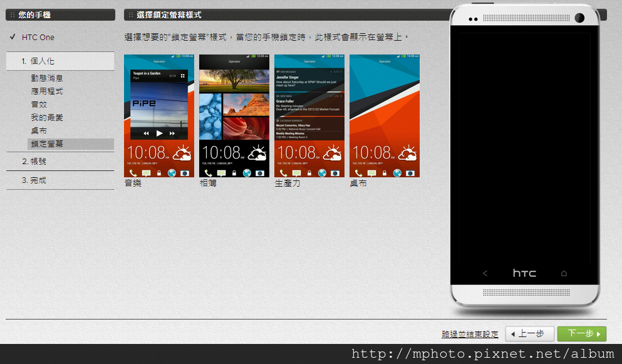
Task: Tap the home icon on phone preview
Action: point(564,273)
